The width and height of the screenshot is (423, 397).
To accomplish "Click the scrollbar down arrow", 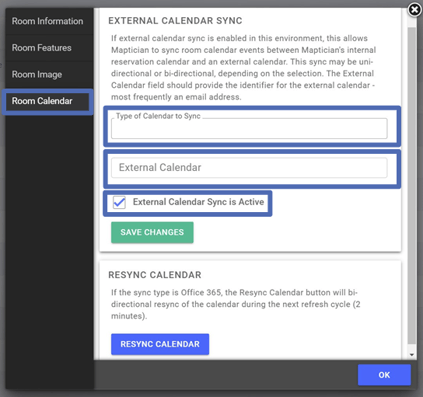I will coord(412,355).
